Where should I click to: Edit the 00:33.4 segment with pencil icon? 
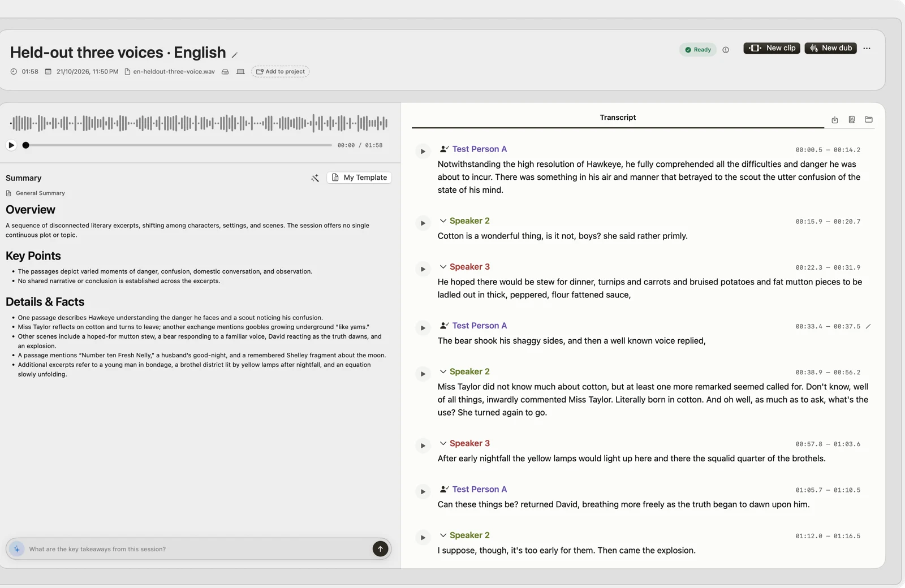(x=868, y=326)
